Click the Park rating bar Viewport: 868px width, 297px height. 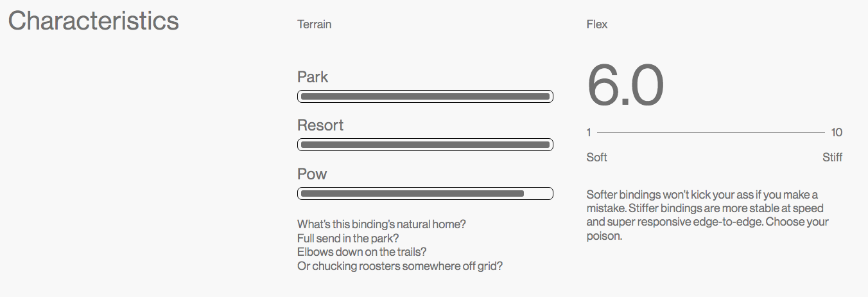click(425, 96)
